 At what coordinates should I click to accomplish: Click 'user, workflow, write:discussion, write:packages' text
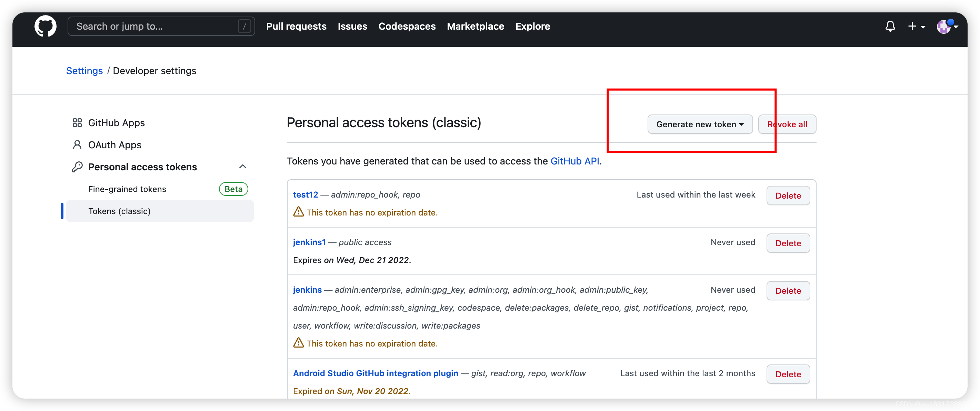click(x=387, y=325)
